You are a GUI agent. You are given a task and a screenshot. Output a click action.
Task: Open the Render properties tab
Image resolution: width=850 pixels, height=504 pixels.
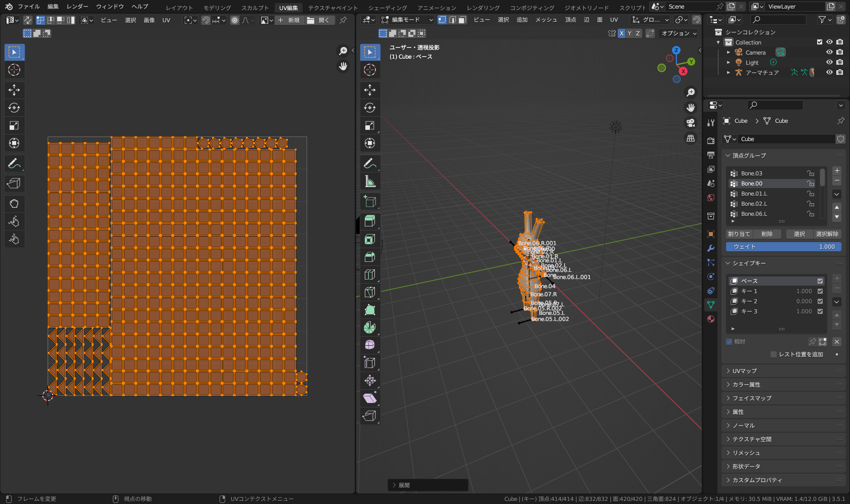point(711,141)
